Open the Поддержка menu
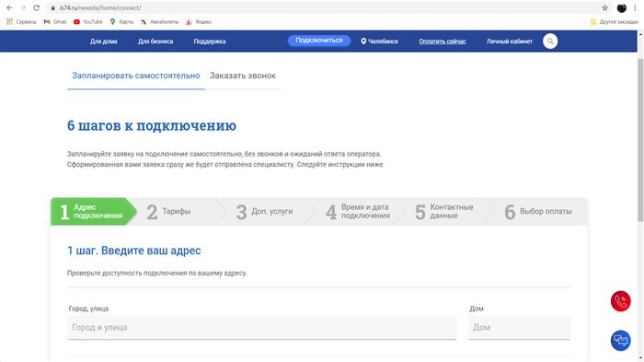644x362 pixels. click(x=210, y=41)
